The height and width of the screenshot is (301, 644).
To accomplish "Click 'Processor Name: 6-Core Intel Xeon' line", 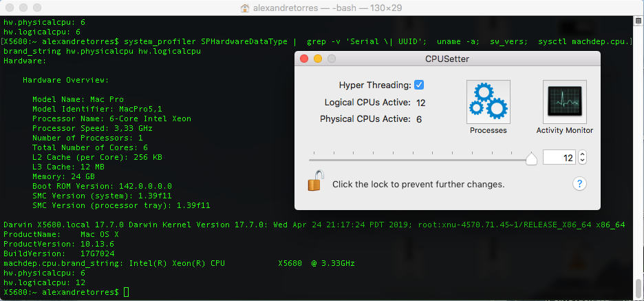I will point(111,119).
